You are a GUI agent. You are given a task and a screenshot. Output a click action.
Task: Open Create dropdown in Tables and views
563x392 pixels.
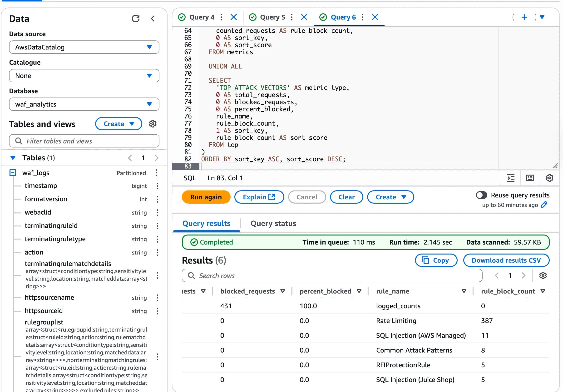119,124
